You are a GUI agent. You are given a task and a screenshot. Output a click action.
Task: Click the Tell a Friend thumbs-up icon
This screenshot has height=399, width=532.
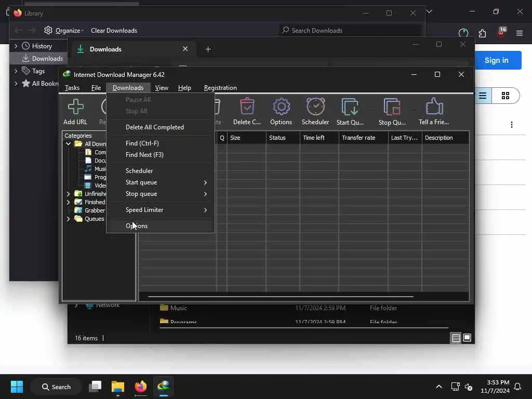click(x=434, y=111)
